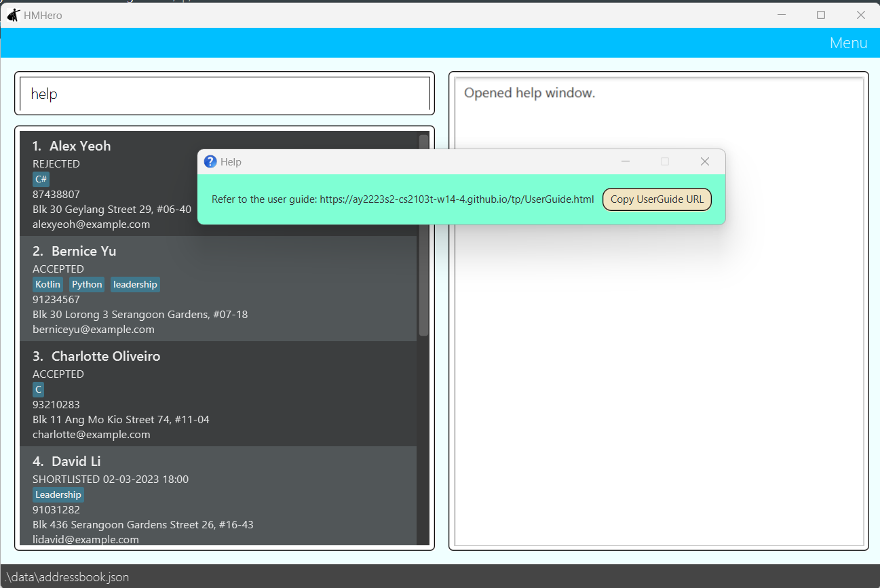Click the command input field containing help
This screenshot has width=880, height=588.
[x=225, y=94]
